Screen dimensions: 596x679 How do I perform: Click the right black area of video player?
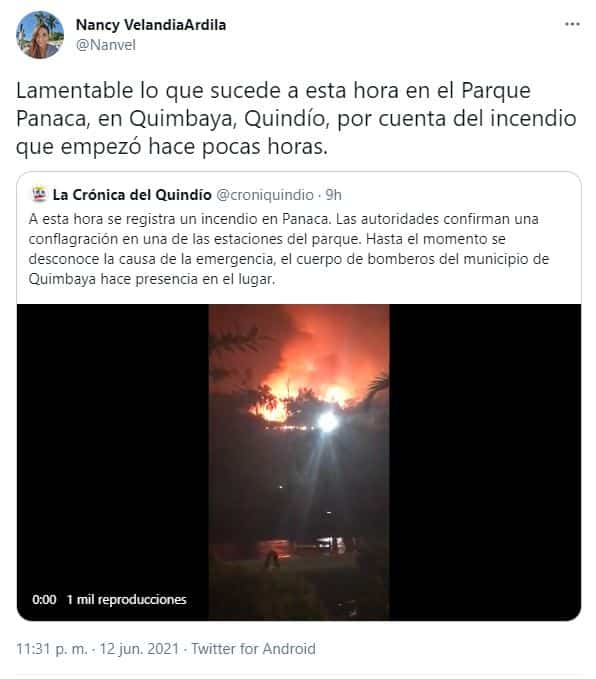tap(485, 462)
